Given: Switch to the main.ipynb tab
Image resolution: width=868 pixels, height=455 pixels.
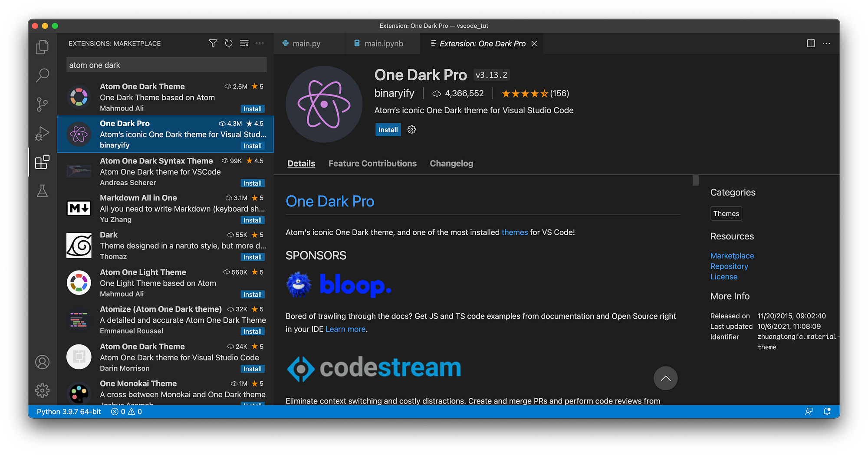Looking at the screenshot, I should click(x=383, y=43).
